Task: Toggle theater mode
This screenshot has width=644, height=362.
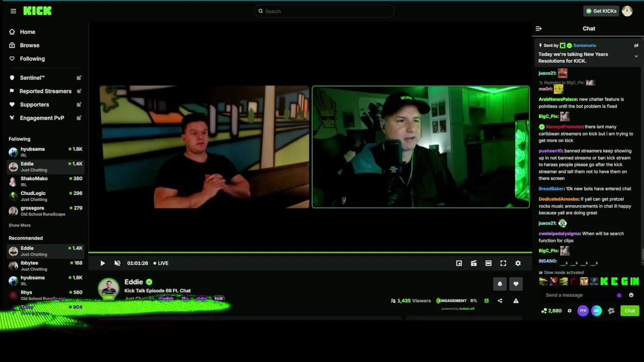Action: click(x=488, y=263)
